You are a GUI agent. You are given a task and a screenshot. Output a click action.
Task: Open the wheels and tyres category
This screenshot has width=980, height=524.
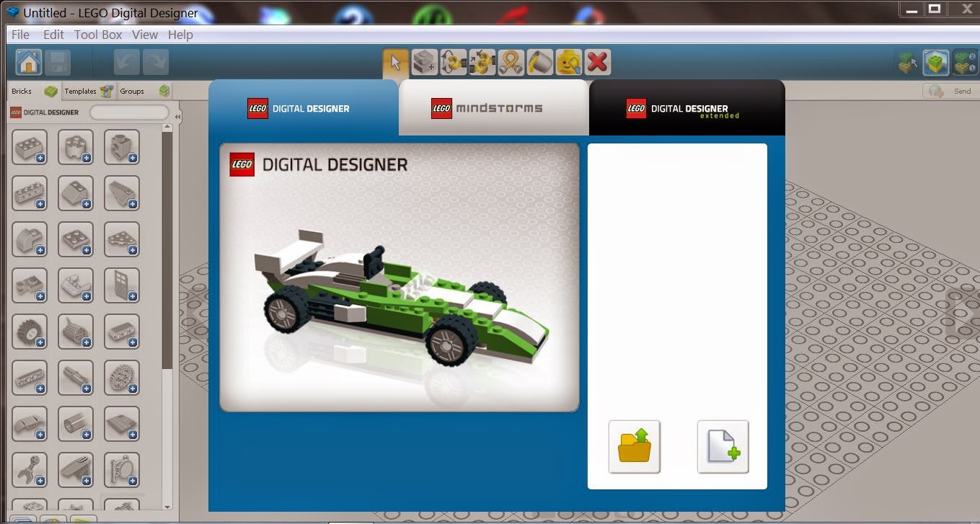(x=30, y=332)
